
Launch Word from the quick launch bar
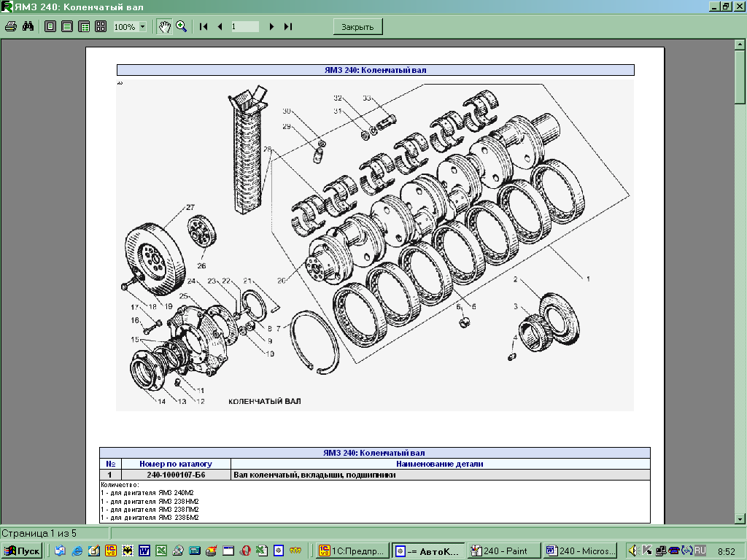click(x=144, y=551)
